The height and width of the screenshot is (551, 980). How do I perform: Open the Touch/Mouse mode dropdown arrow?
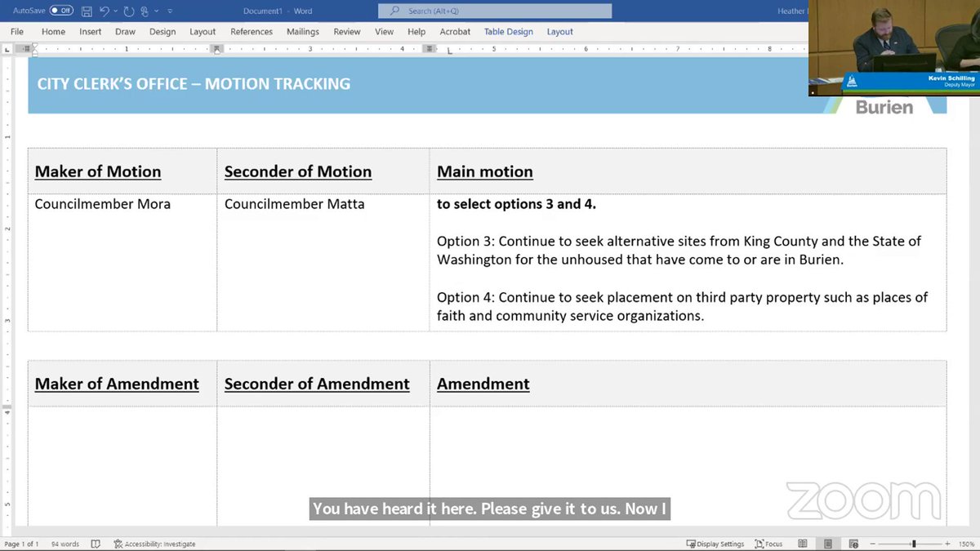[x=156, y=11]
